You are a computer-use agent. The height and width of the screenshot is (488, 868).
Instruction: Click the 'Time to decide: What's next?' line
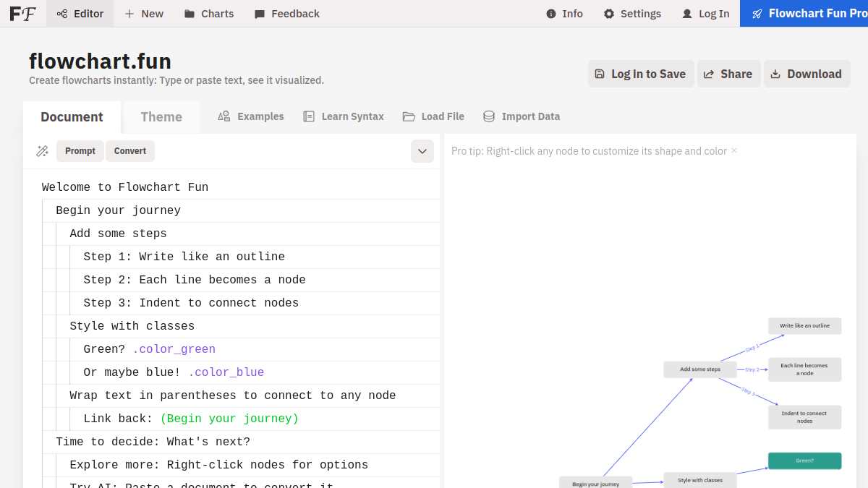[153, 442]
